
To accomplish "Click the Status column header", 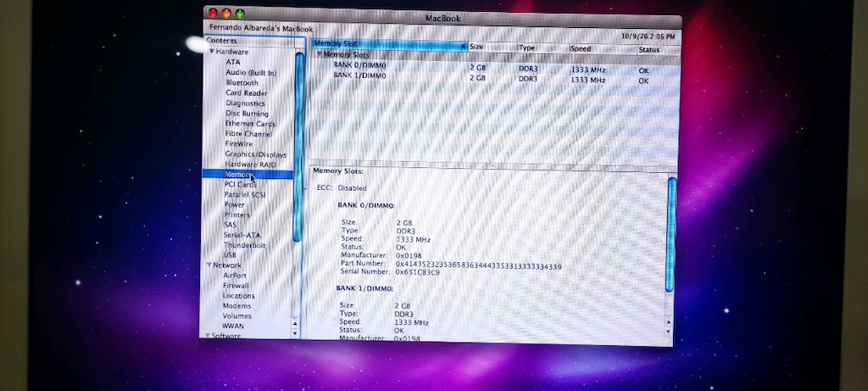I will [x=658, y=49].
